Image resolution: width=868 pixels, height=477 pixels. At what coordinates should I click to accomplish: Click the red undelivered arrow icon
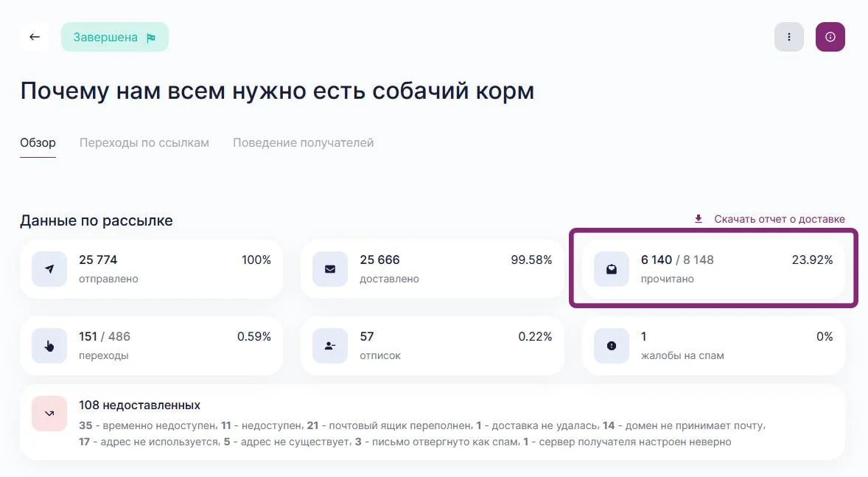point(49,414)
